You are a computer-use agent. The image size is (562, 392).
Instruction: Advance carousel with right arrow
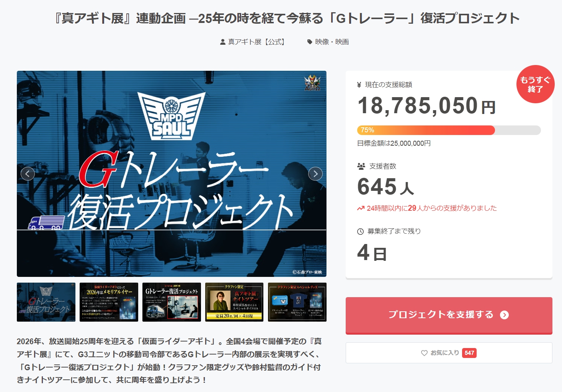pos(315,174)
